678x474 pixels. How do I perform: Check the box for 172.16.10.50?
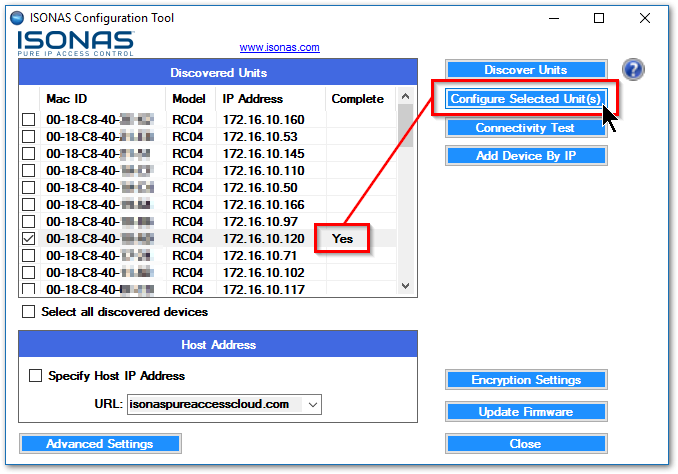pyautogui.click(x=29, y=187)
